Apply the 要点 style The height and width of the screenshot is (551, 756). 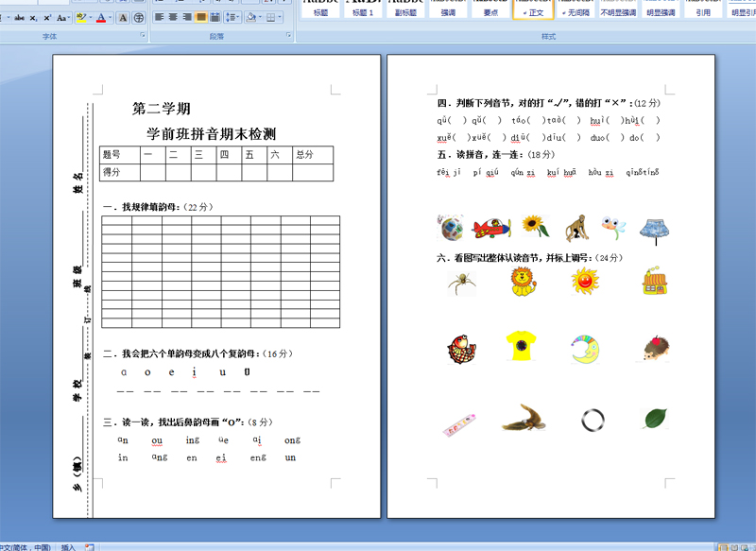point(490,9)
